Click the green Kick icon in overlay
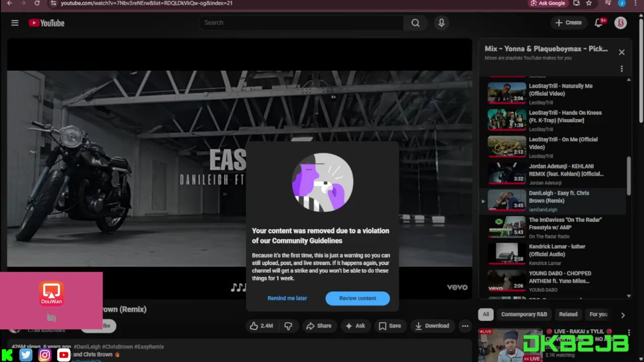Viewport: 644px width, 362px height. pyautogui.click(x=7, y=355)
